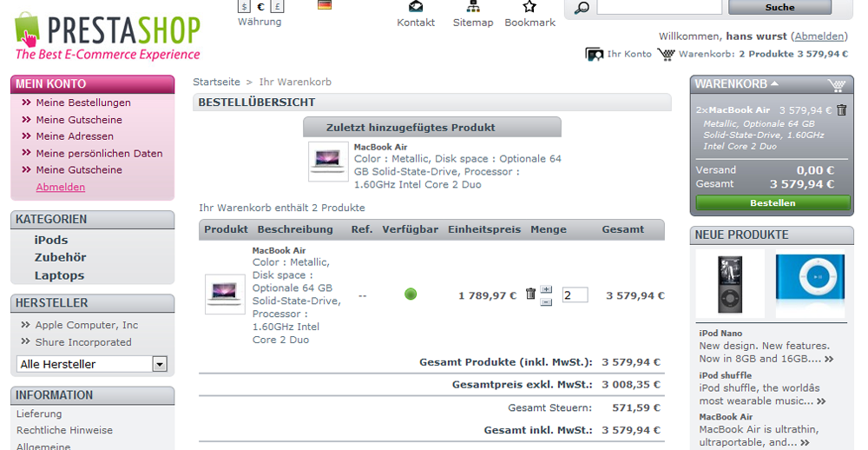868x450 pixels.
Task: Click Warenkorb: 2 Produkte header link
Action: click(x=763, y=55)
